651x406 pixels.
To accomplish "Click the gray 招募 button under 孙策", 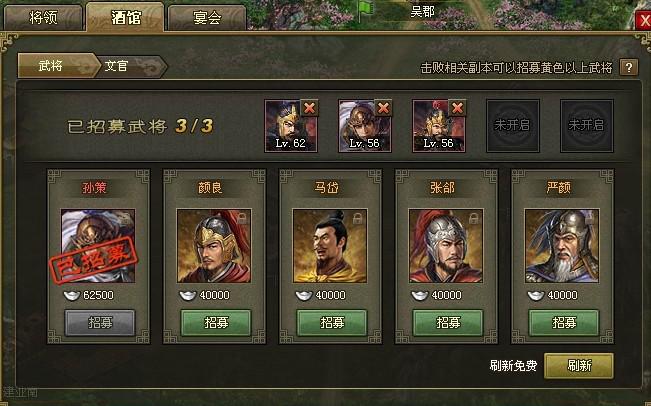I will tap(100, 322).
